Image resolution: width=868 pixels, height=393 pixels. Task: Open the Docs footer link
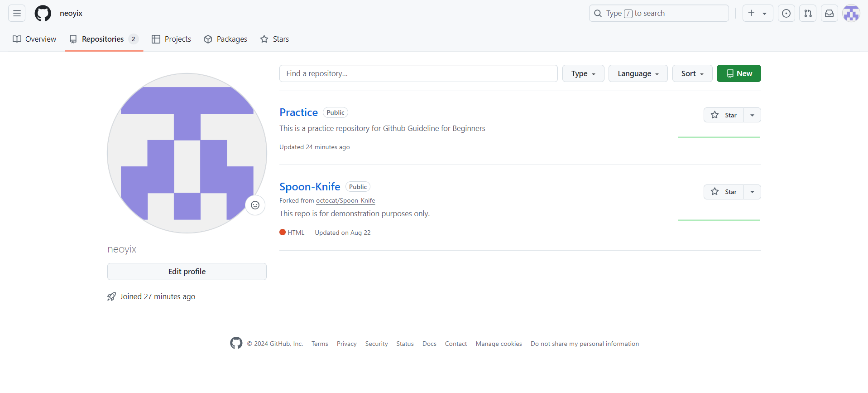click(429, 344)
